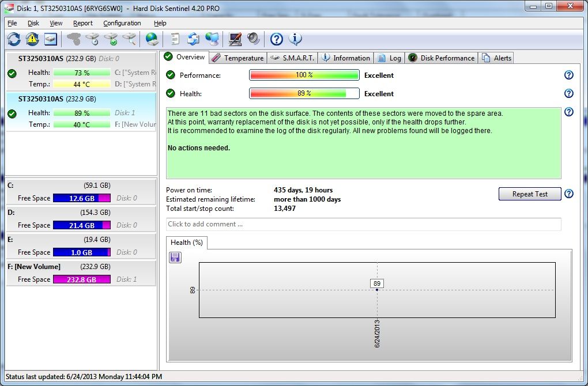Click the green check icon beside Health label
This screenshot has height=386, width=588.
171,93
